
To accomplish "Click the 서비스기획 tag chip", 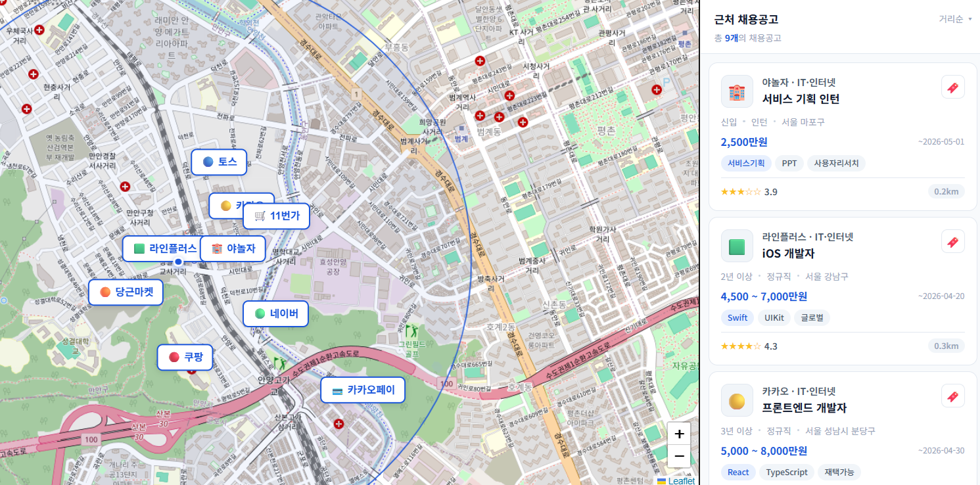I will (746, 163).
